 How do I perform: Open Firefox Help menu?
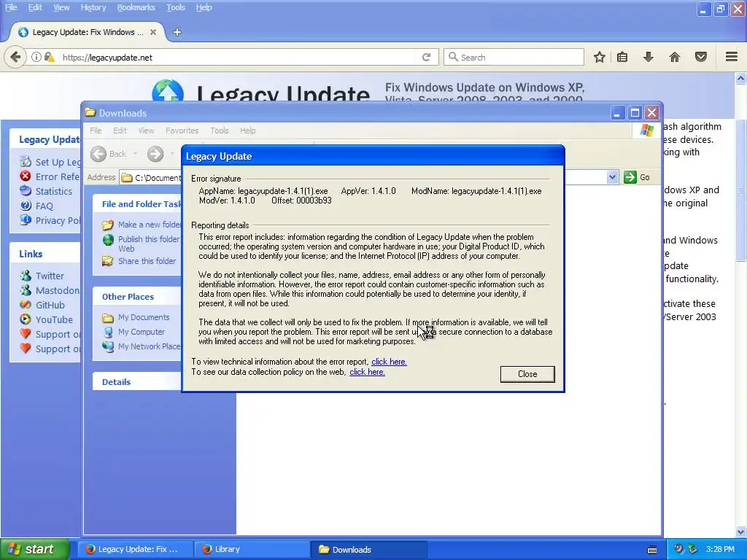[x=204, y=7]
